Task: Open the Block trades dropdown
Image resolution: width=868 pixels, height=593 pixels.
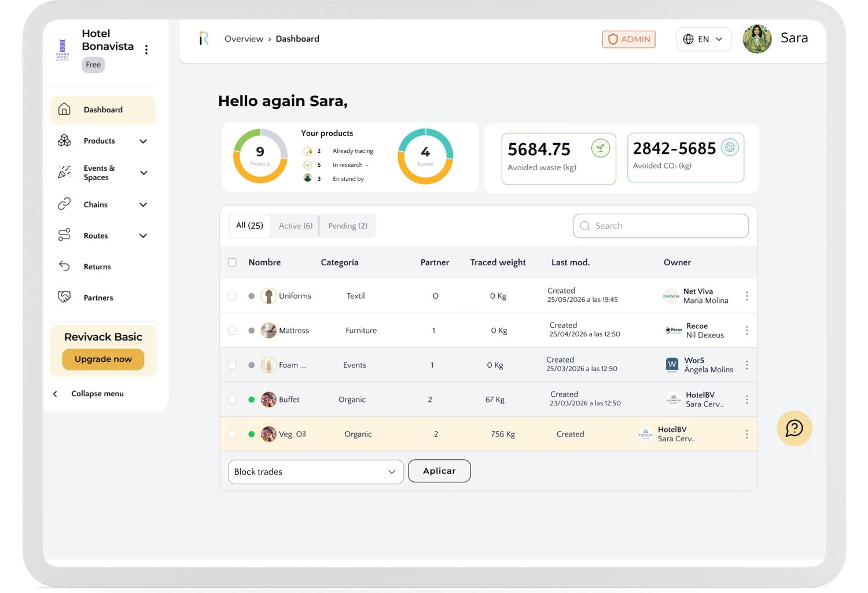Action: click(x=316, y=472)
